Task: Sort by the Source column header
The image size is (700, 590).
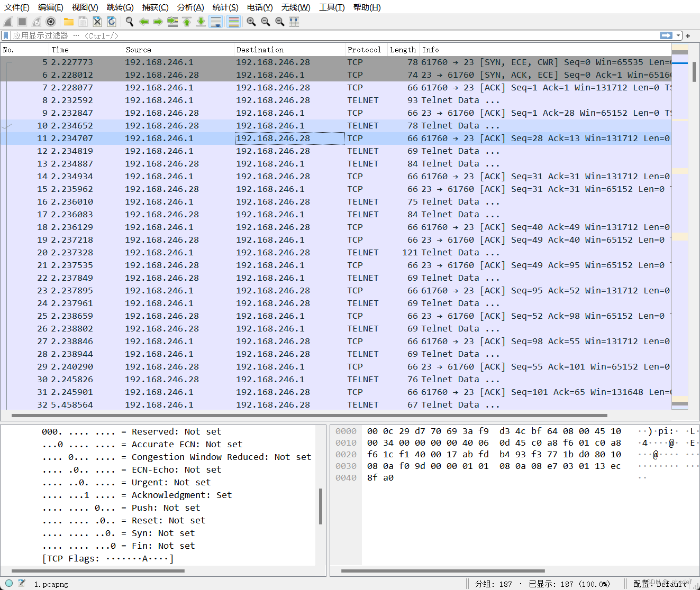Action: [178, 50]
